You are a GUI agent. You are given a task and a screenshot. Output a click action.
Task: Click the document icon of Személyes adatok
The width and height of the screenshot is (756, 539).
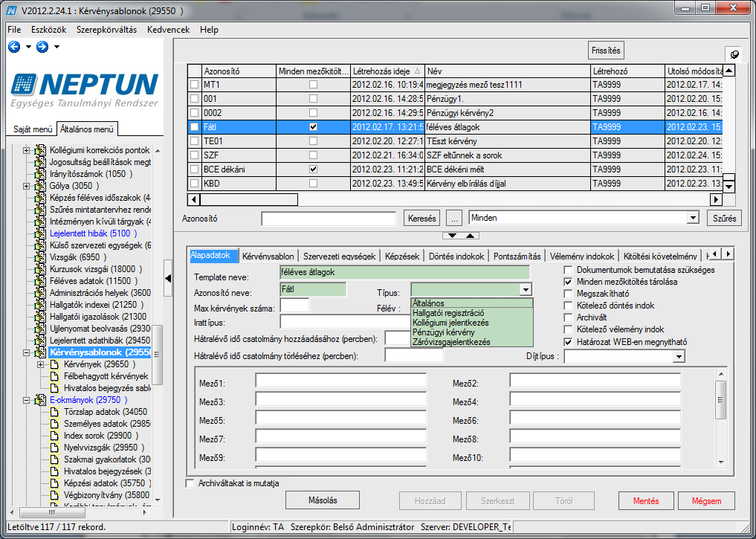pyautogui.click(x=54, y=424)
